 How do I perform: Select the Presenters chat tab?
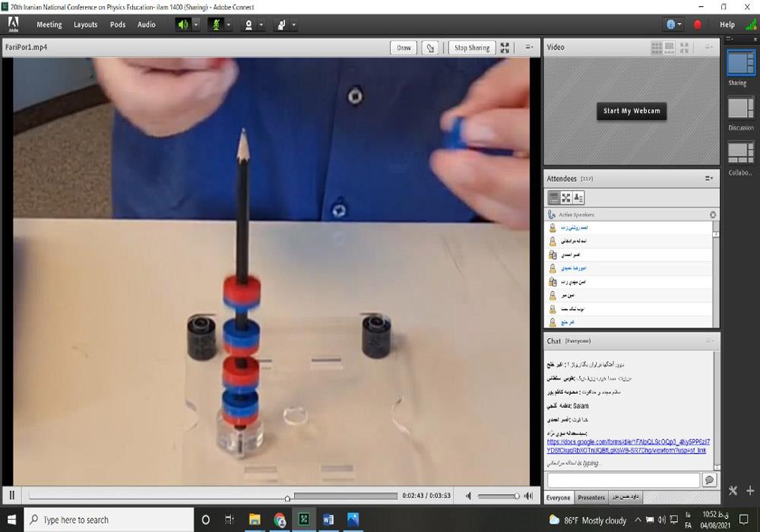click(x=591, y=498)
